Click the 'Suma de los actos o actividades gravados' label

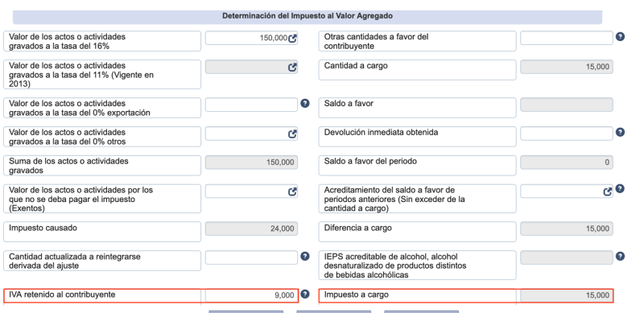click(x=68, y=166)
